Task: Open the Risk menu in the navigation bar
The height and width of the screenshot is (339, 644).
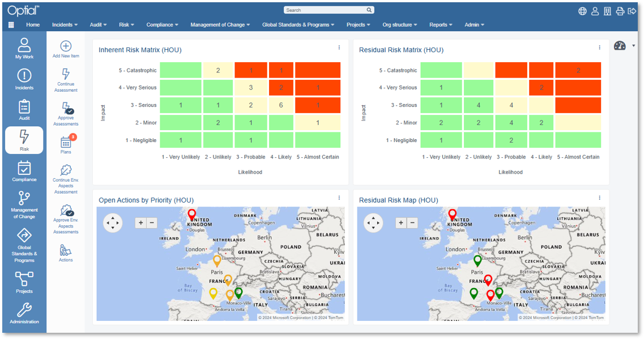Action: [x=126, y=25]
